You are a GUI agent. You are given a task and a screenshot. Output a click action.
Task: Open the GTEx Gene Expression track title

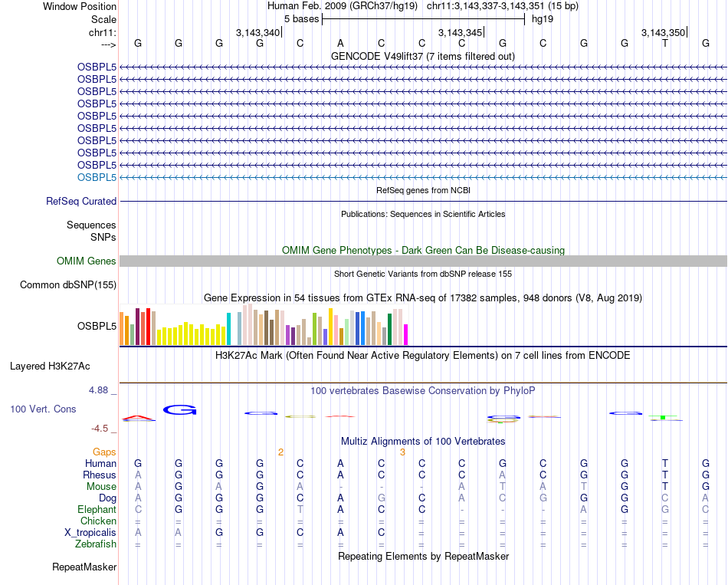point(423,297)
